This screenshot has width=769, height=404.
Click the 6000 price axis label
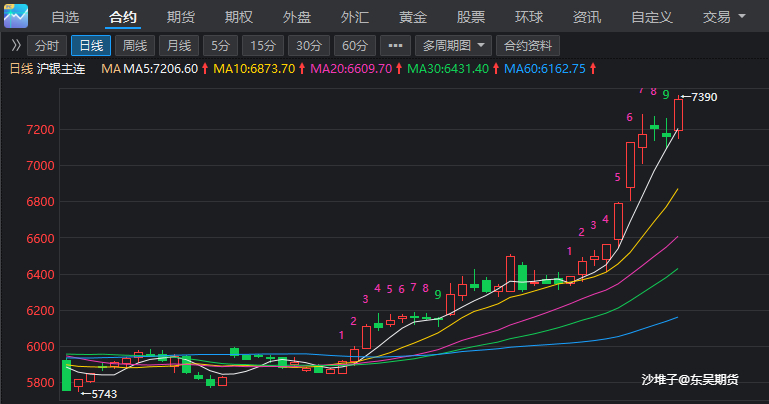(40, 347)
